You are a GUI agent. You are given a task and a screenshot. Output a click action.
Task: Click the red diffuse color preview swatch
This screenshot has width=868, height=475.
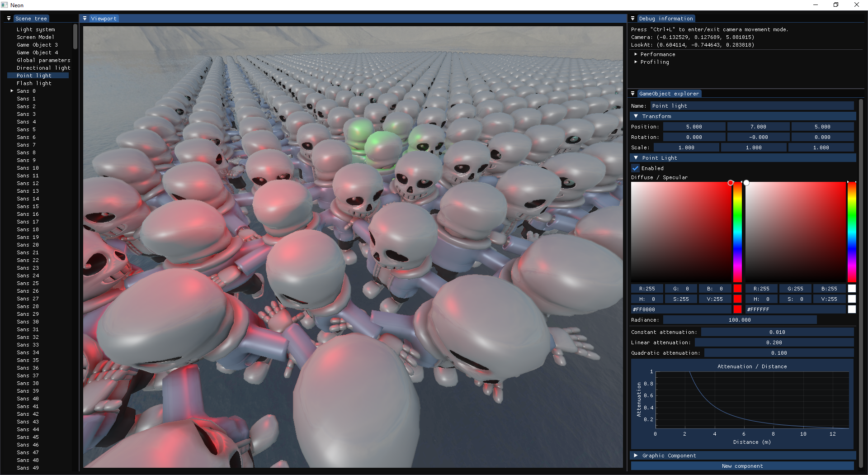737,288
